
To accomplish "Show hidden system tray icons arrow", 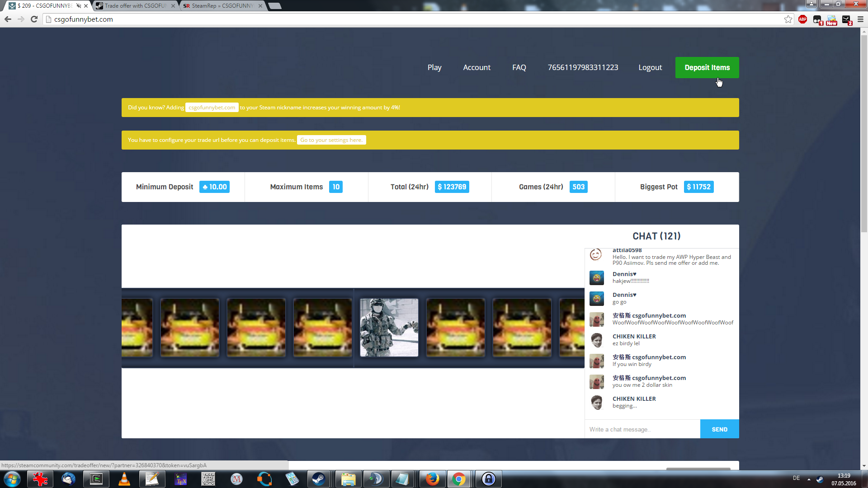I will coord(809,479).
